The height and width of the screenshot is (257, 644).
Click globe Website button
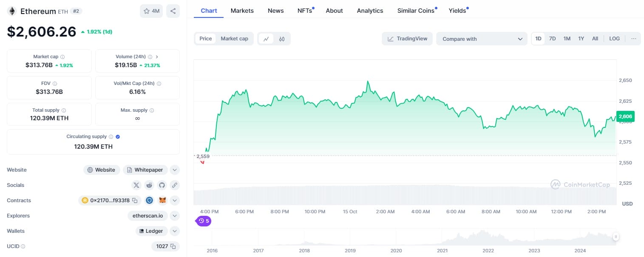[102, 170]
